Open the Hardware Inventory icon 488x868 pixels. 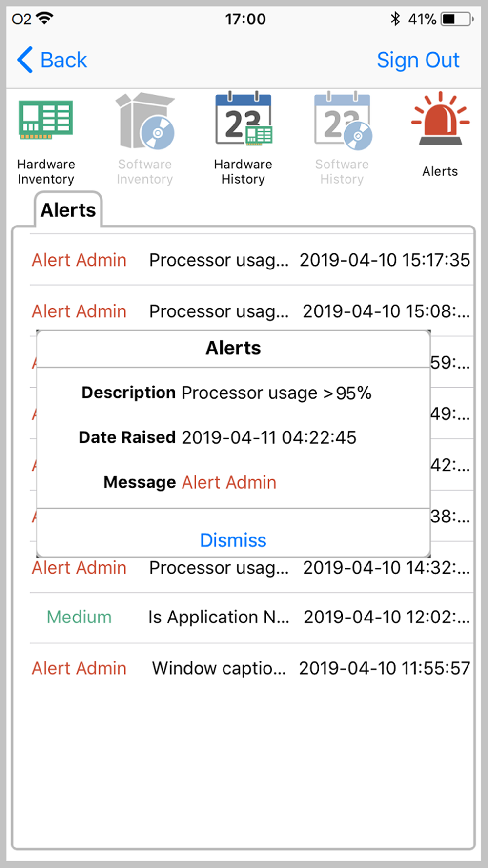pos(46,120)
